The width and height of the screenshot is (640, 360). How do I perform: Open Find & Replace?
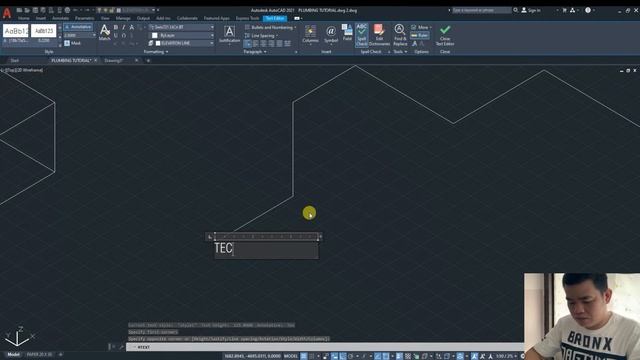tap(400, 35)
